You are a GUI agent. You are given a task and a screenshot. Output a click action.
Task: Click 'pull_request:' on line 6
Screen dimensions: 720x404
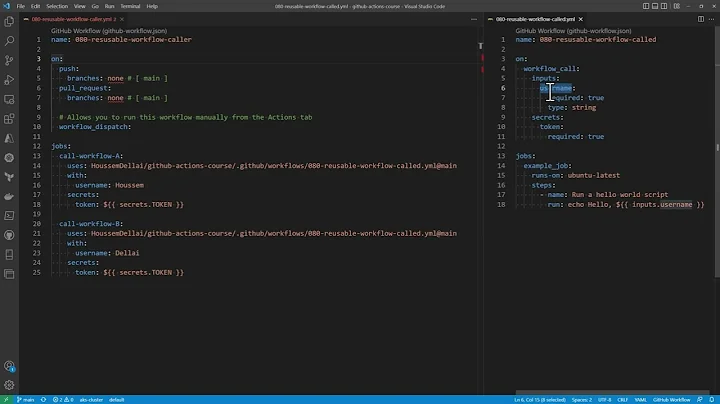coord(85,88)
